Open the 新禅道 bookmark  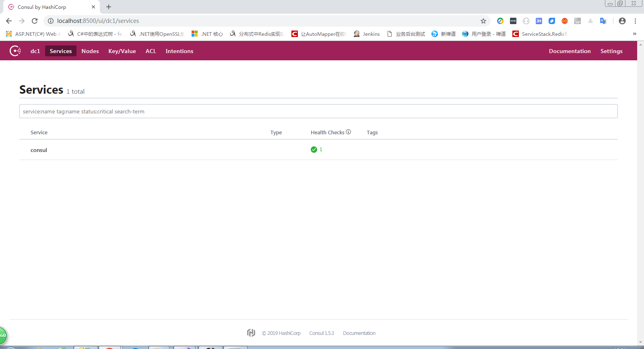pos(444,34)
